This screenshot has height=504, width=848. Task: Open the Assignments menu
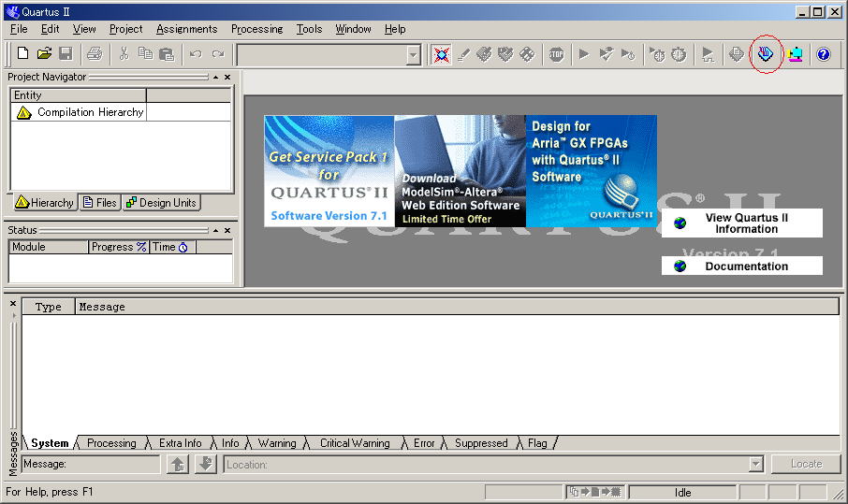[186, 29]
